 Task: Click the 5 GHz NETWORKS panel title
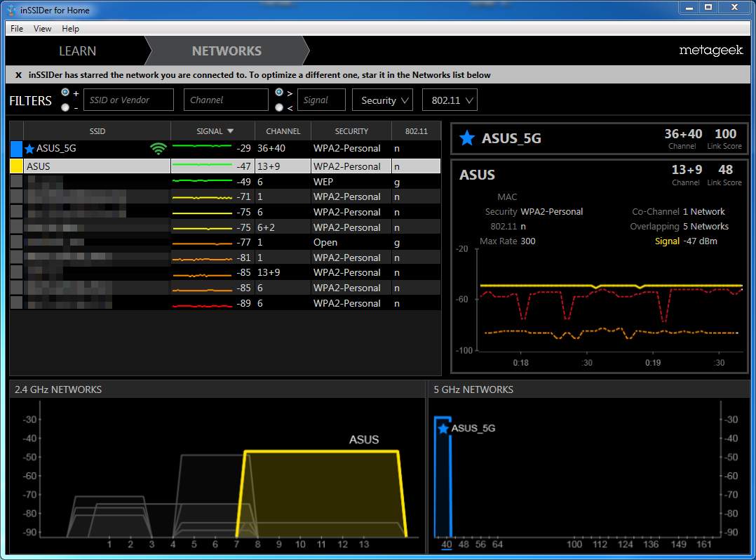click(x=473, y=389)
